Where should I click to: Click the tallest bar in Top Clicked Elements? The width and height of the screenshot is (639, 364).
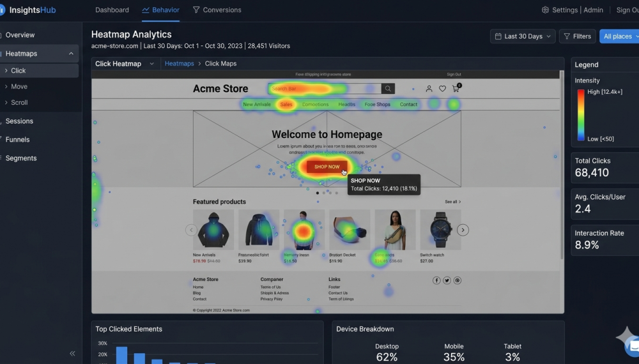pyautogui.click(x=121, y=356)
